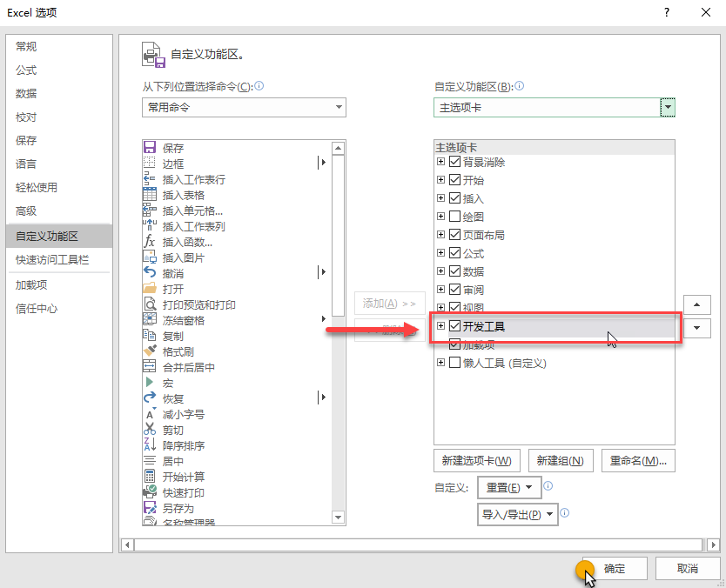Enable the 绘图 tab checkbox
726x588 pixels.
pyautogui.click(x=456, y=216)
